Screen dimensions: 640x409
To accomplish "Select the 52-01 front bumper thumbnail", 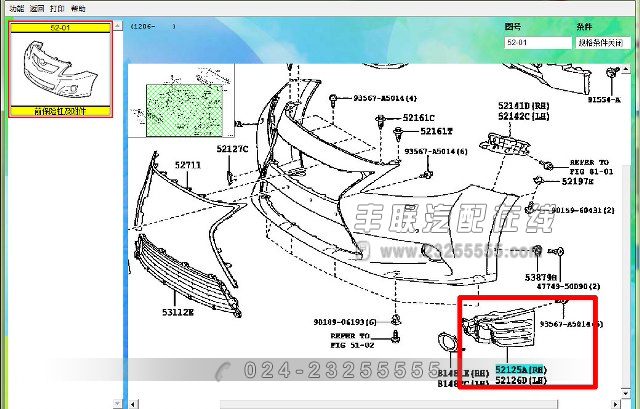I will coord(60,69).
